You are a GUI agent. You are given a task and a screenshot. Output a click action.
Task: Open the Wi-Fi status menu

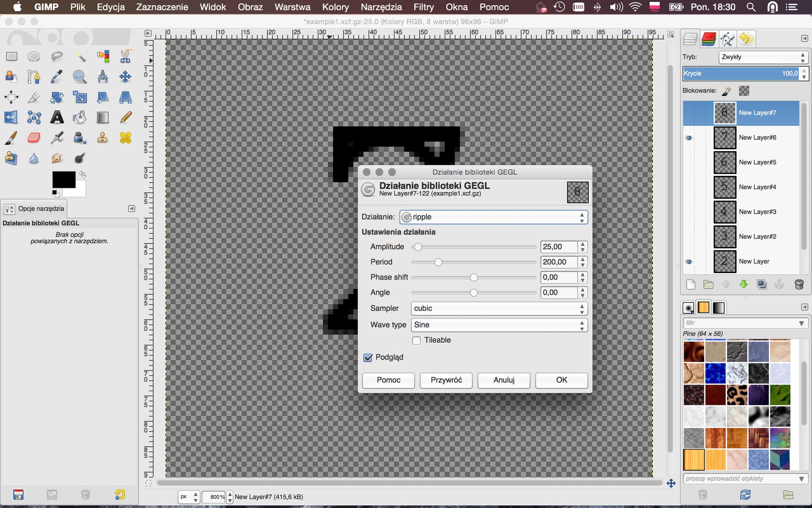click(636, 7)
